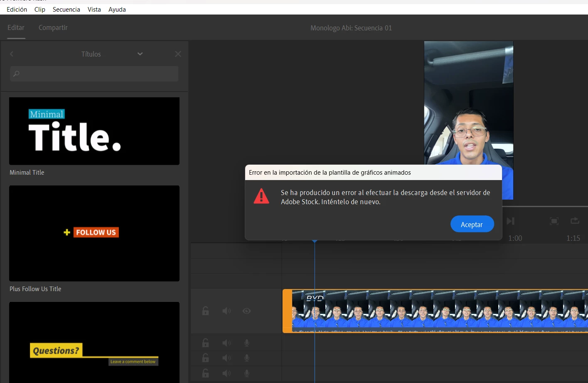
Task: Click the orange left handle of clip
Action: (287, 311)
